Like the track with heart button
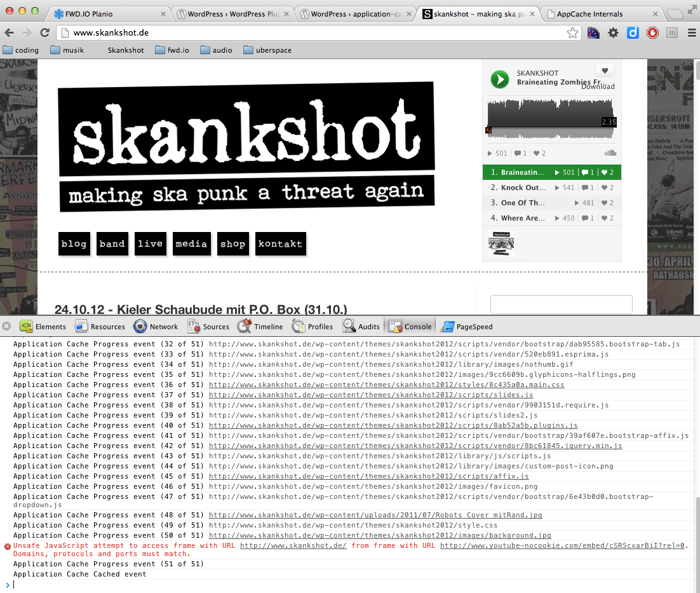The height and width of the screenshot is (593, 700). point(605,71)
